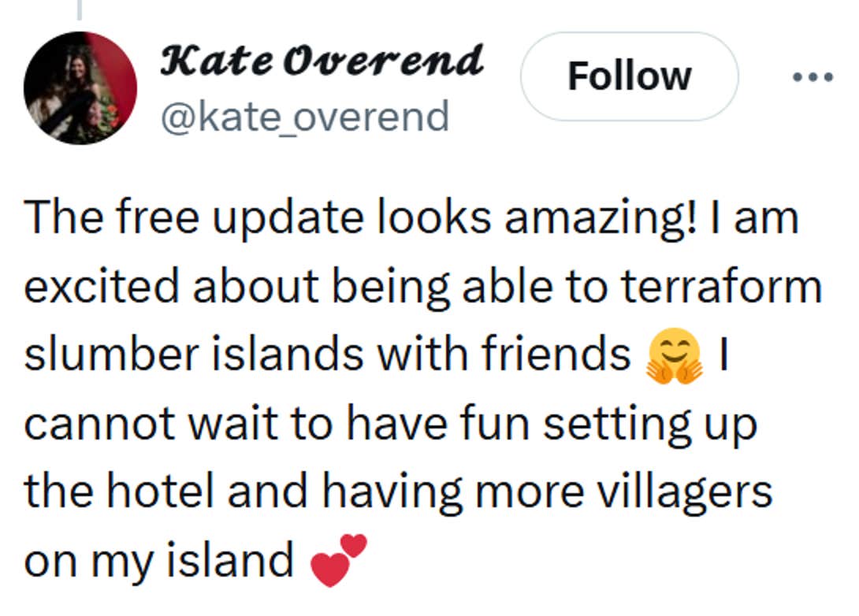Open the @kate_overend handle link

coord(304,117)
